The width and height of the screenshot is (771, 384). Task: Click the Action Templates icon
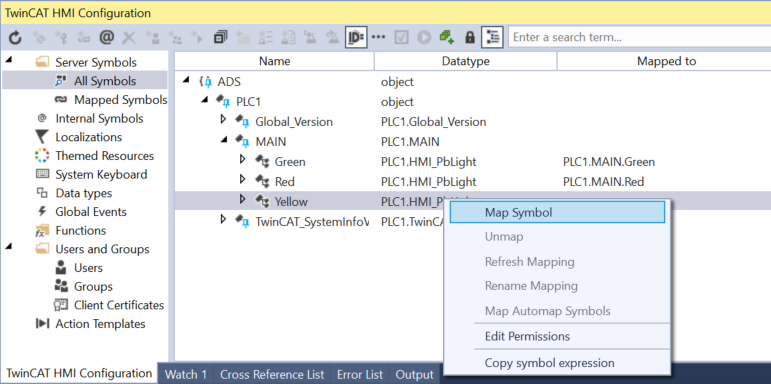(x=43, y=324)
